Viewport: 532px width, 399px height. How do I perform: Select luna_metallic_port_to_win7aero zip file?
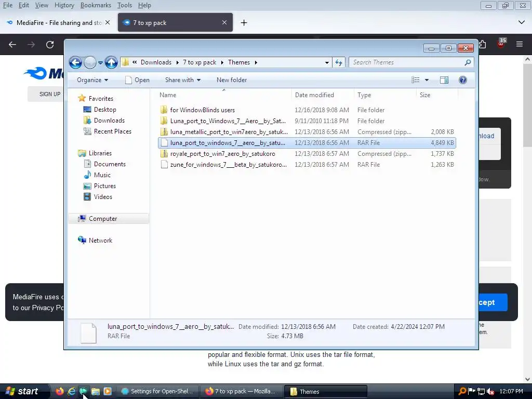(307, 131)
